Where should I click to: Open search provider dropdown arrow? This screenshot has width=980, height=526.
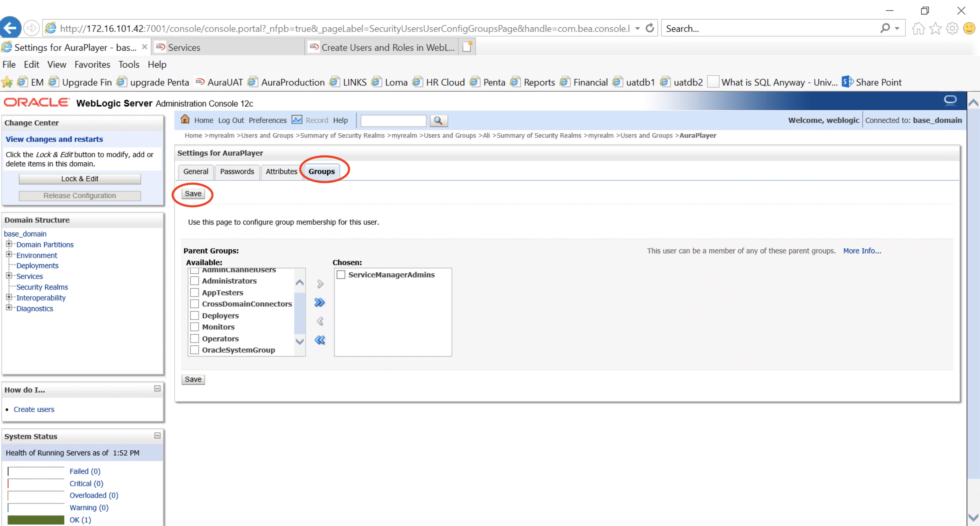click(x=897, y=28)
